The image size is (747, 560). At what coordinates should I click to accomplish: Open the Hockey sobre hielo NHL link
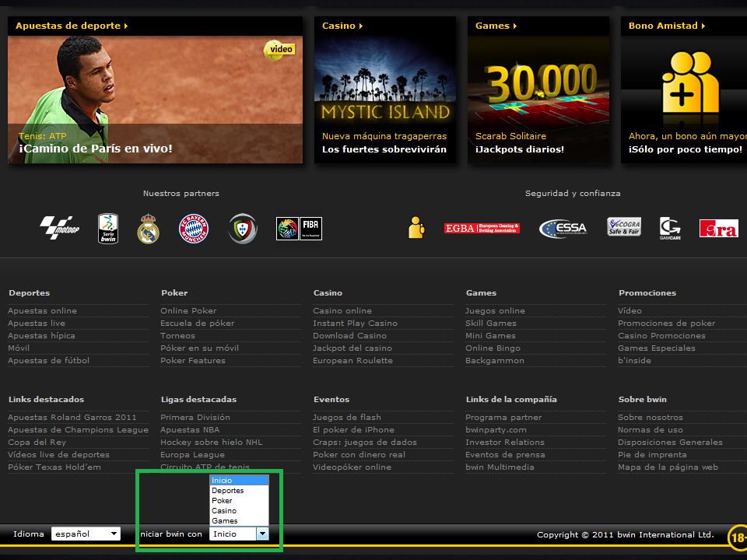[212, 442]
